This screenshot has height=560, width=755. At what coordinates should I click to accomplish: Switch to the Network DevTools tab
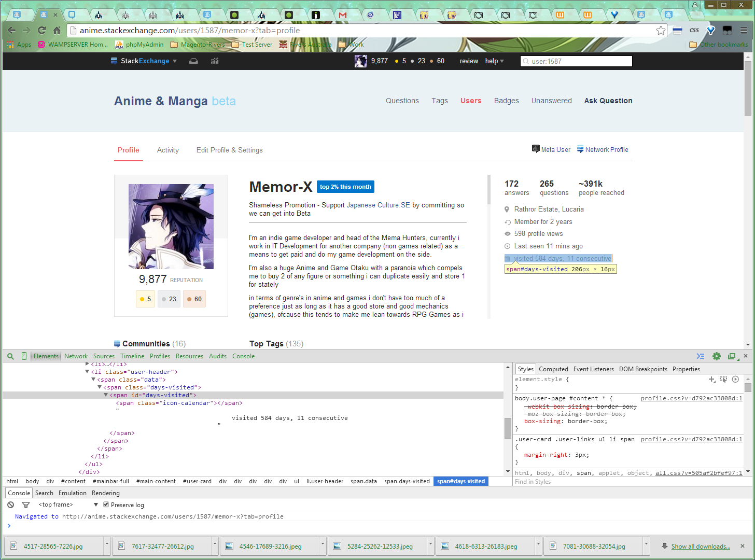[x=76, y=356]
